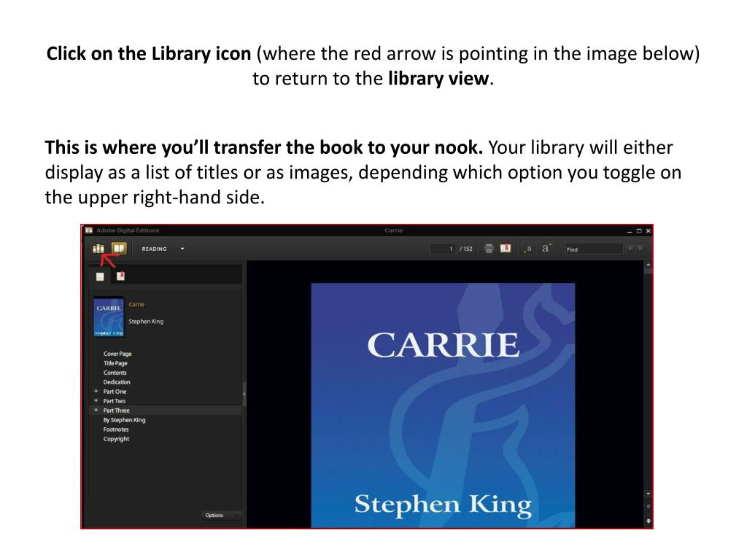The image size is (747, 560).
Task: Expand the 'Part Two' plus toggle
Action: pos(96,400)
